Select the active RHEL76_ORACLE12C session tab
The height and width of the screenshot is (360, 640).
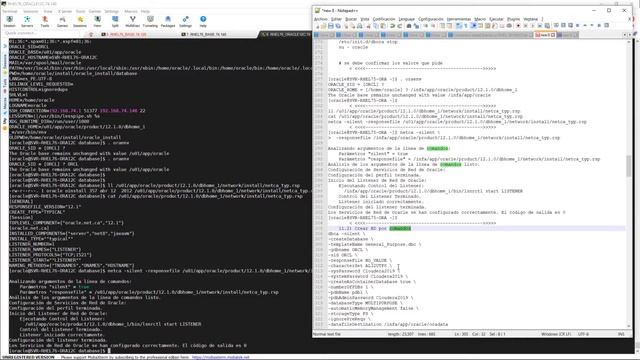click(x=286, y=34)
